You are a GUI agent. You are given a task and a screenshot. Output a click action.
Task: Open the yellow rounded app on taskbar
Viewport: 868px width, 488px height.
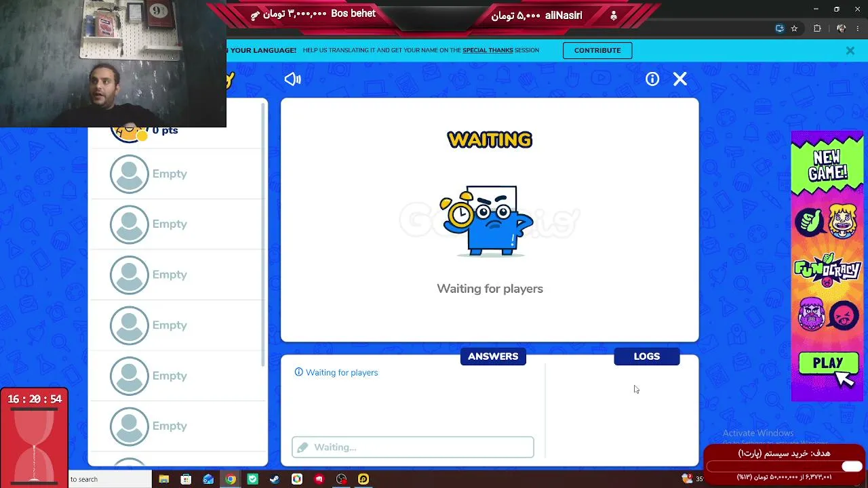pos(363,479)
